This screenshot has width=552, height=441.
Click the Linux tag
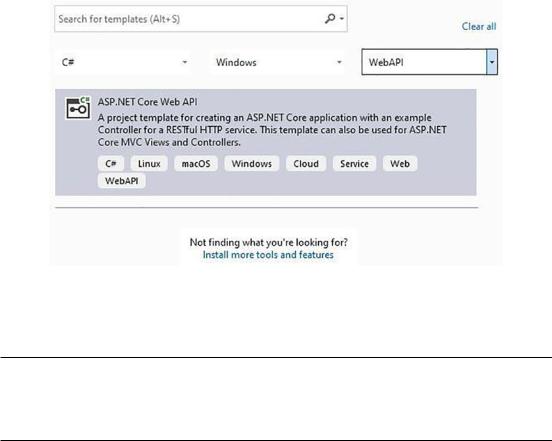pos(149,164)
